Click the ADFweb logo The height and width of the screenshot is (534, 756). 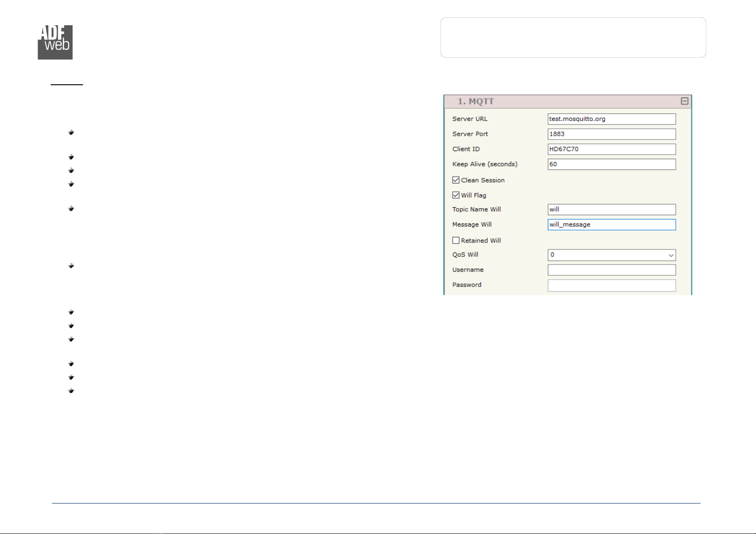(55, 42)
